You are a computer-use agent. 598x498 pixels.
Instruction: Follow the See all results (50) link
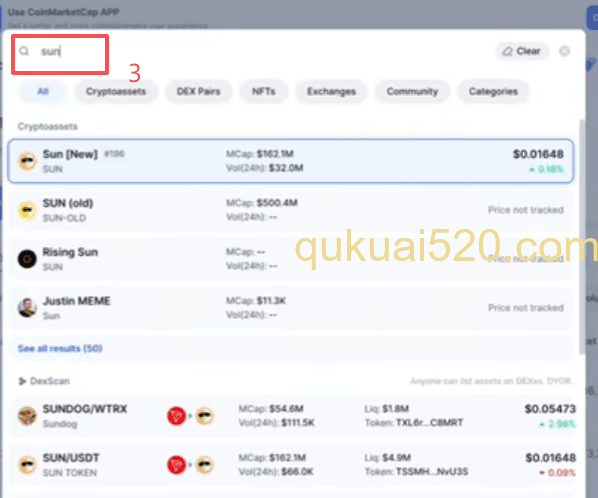point(60,349)
